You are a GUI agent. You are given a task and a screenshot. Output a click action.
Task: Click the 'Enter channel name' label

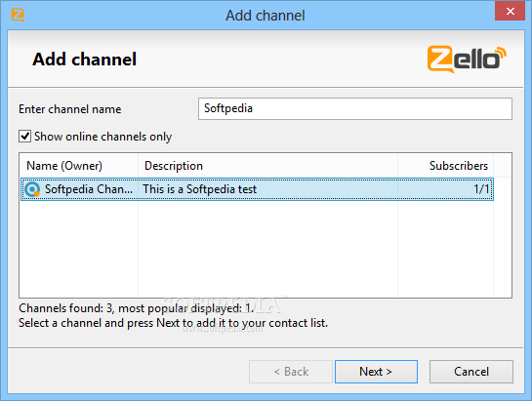(x=70, y=109)
